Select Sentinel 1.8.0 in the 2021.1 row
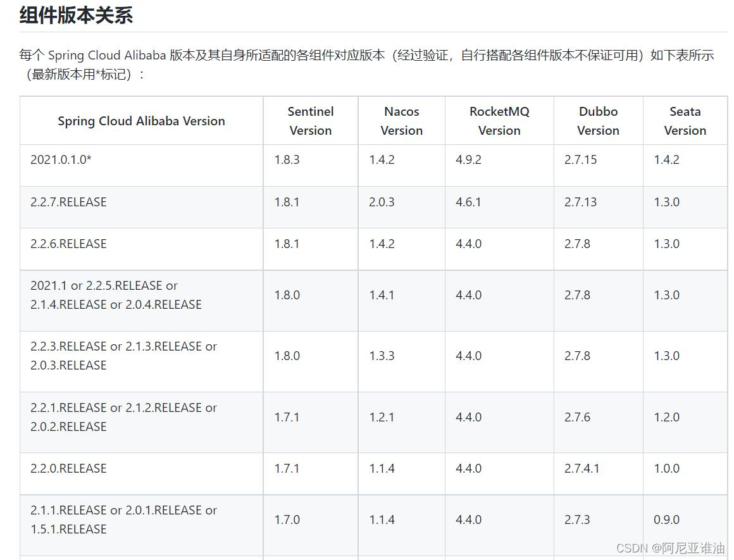Image resolution: width=734 pixels, height=560 pixels. [x=287, y=295]
